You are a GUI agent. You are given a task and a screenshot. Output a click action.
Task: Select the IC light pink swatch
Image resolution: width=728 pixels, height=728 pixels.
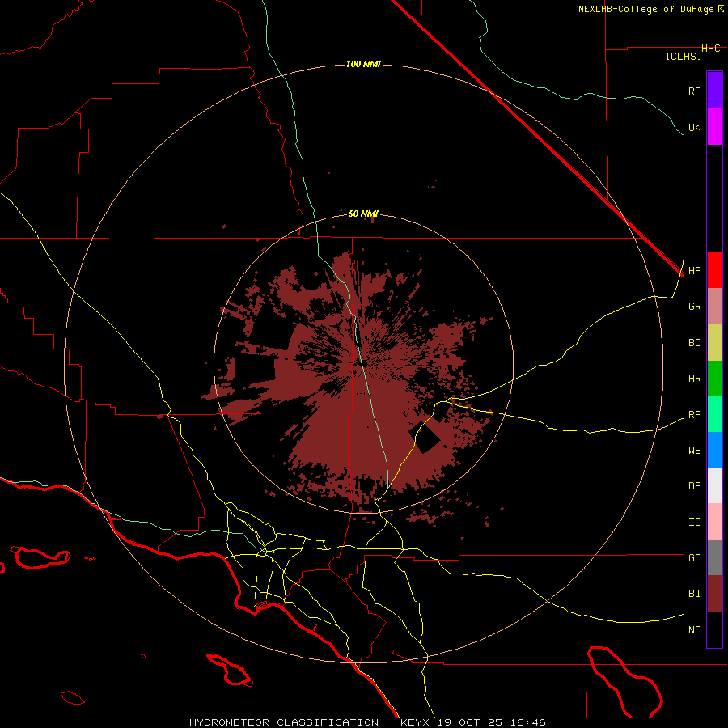point(714,522)
